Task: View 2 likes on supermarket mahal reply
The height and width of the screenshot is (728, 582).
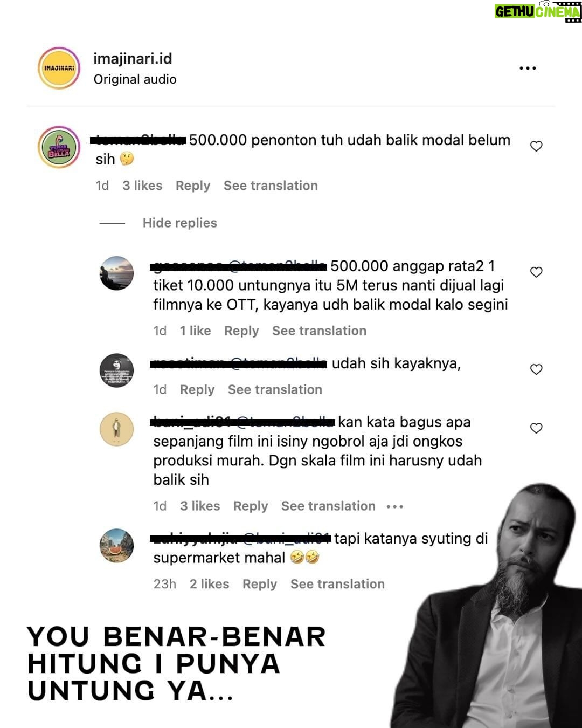Action: (209, 584)
